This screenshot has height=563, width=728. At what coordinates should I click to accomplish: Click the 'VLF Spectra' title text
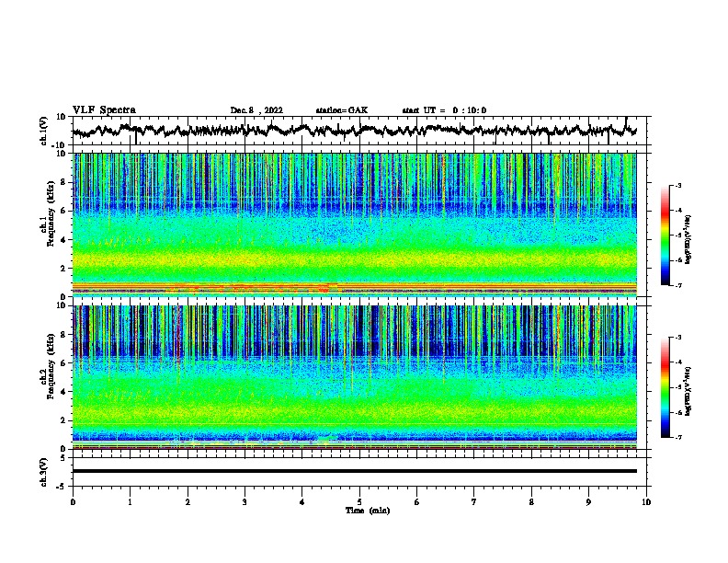tap(104, 110)
